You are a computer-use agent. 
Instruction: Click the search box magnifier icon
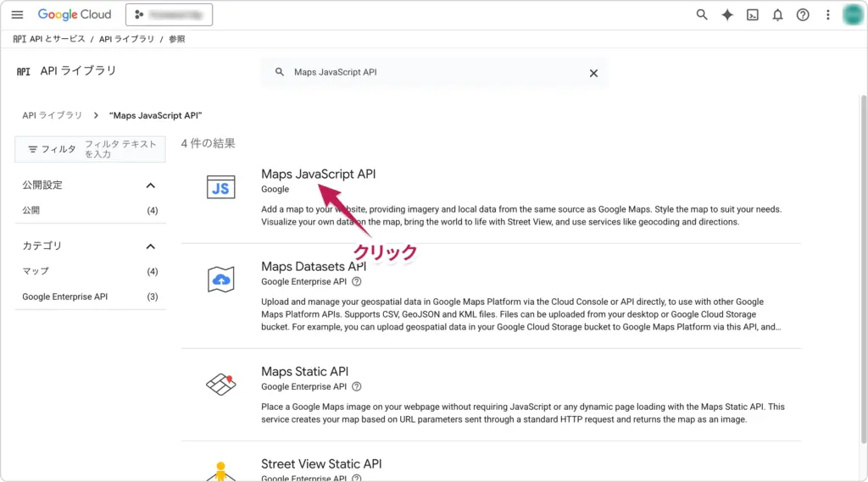[x=280, y=72]
